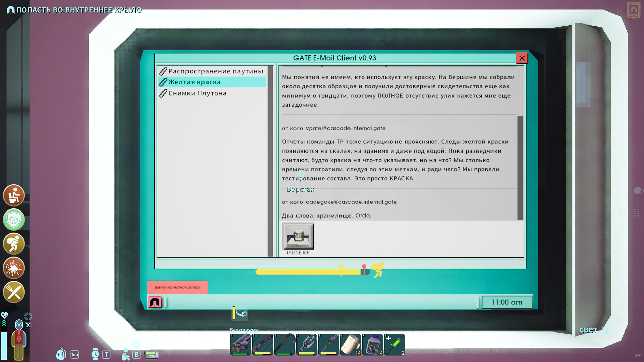Click the 11:00 am taskbar clock
The width and height of the screenshot is (644, 362).
(x=507, y=302)
